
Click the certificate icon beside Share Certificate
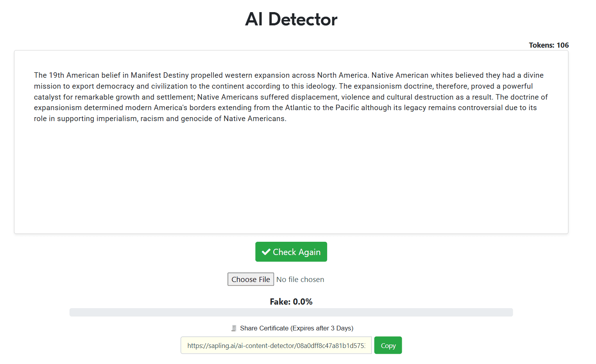pos(234,328)
